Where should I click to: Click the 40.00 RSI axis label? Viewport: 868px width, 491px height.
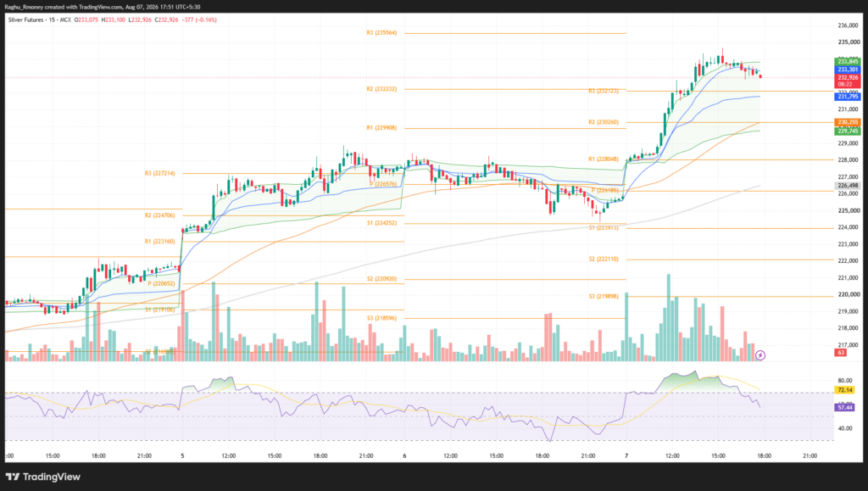click(845, 428)
